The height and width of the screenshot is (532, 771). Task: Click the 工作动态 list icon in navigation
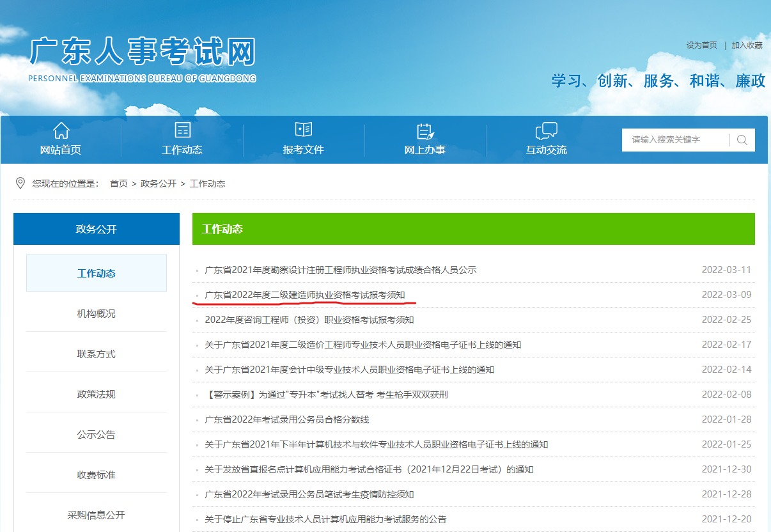(x=182, y=130)
